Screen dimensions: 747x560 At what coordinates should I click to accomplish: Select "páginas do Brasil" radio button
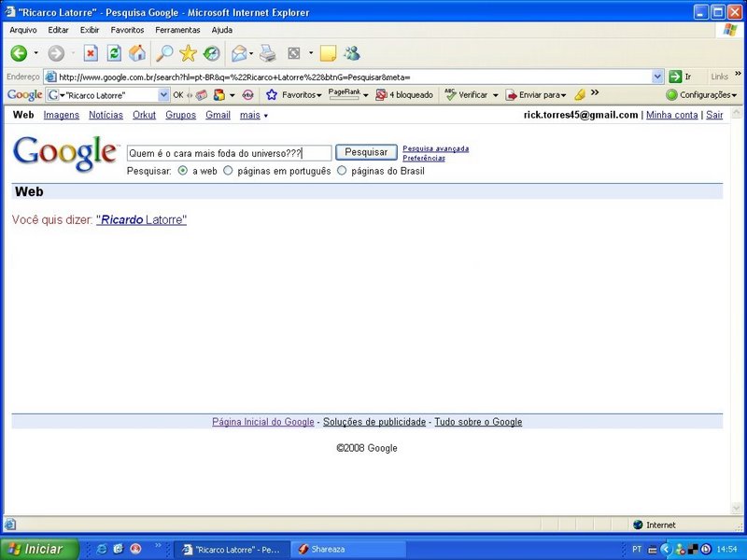click(342, 171)
